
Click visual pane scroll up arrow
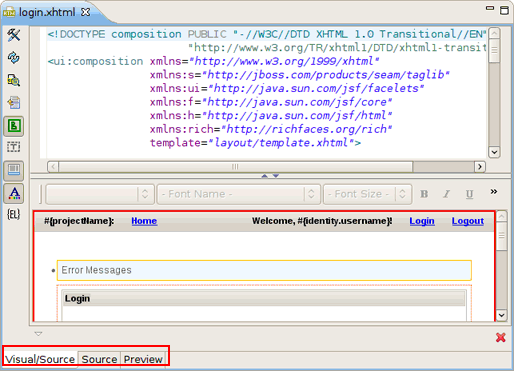(502, 216)
